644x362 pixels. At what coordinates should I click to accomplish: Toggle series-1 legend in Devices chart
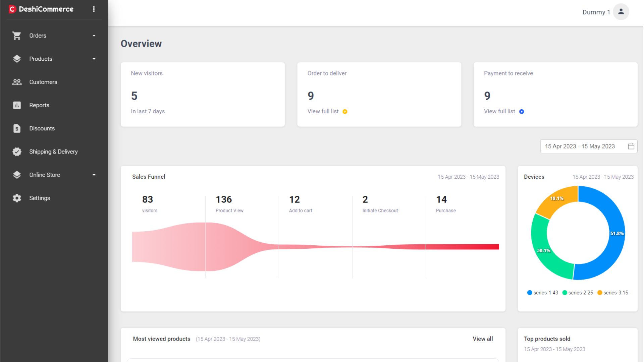tap(542, 293)
